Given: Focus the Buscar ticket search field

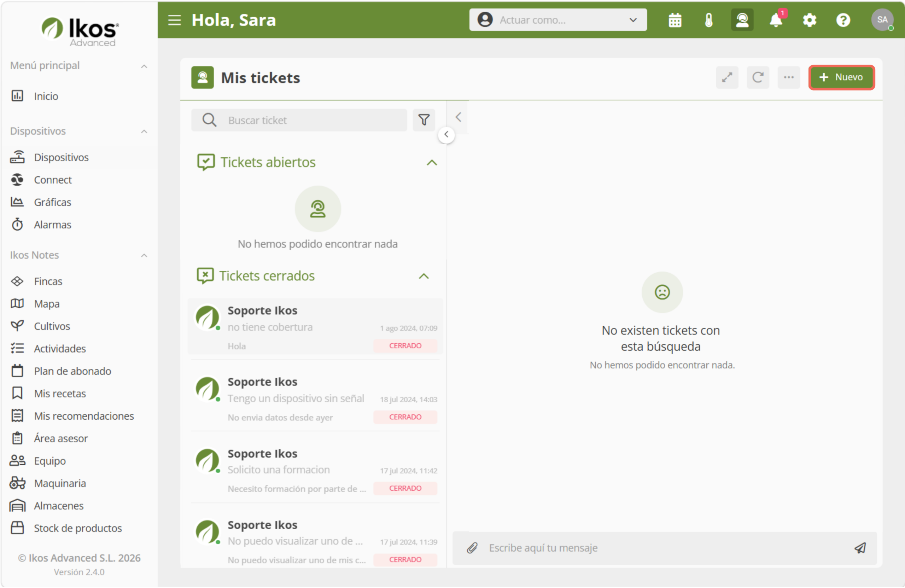Looking at the screenshot, I should tap(299, 120).
